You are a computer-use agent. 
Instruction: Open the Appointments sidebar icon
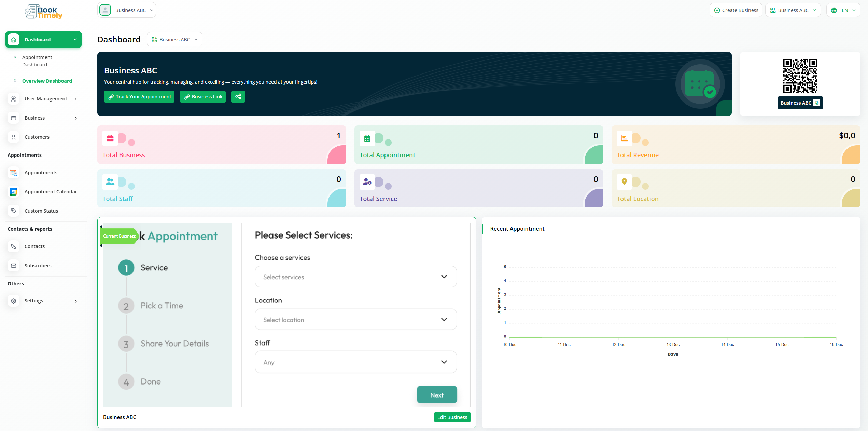[x=13, y=173]
